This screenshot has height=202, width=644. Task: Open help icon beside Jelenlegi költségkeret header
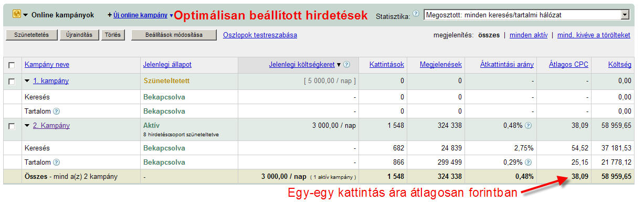347,65
